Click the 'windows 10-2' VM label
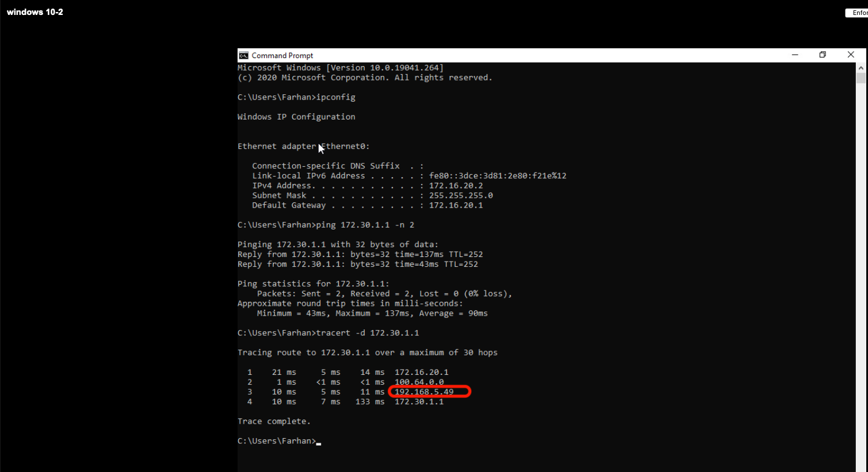The image size is (868, 472). point(35,12)
